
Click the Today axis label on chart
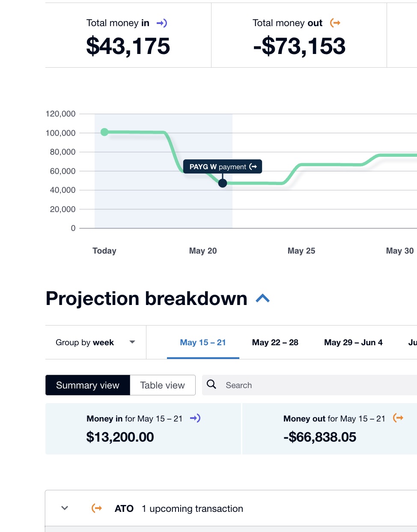pyautogui.click(x=104, y=251)
